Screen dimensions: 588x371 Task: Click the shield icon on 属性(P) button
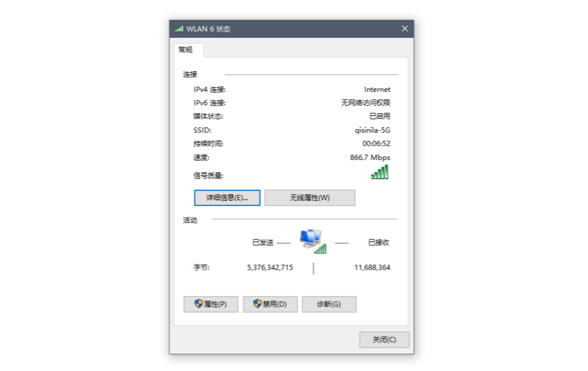(x=198, y=304)
